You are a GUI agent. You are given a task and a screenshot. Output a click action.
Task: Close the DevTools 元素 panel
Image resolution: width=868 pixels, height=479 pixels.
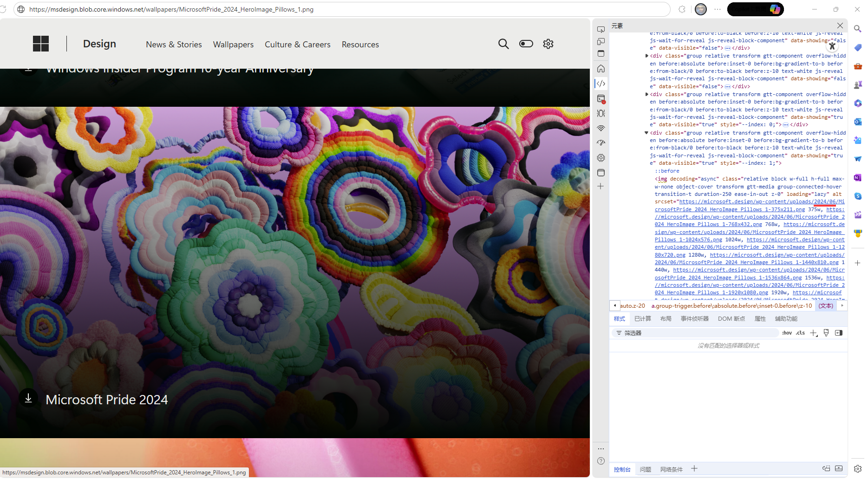coord(840,26)
